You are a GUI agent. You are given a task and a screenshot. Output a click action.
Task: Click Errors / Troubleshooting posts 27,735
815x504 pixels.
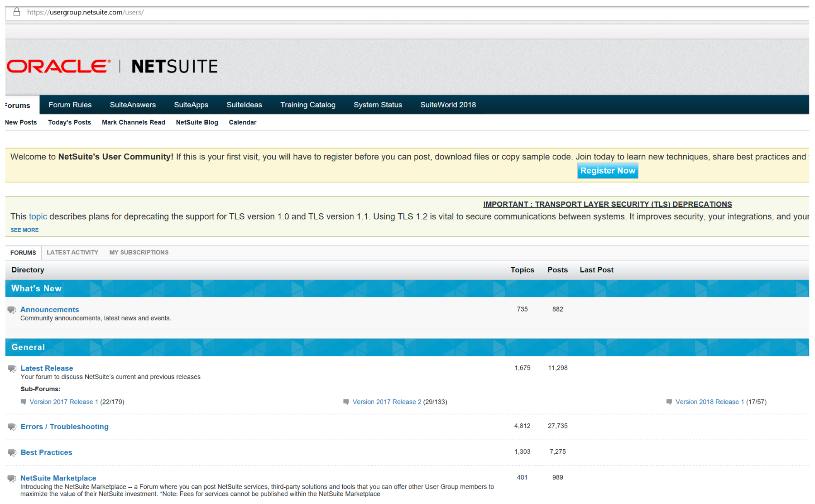pos(558,426)
